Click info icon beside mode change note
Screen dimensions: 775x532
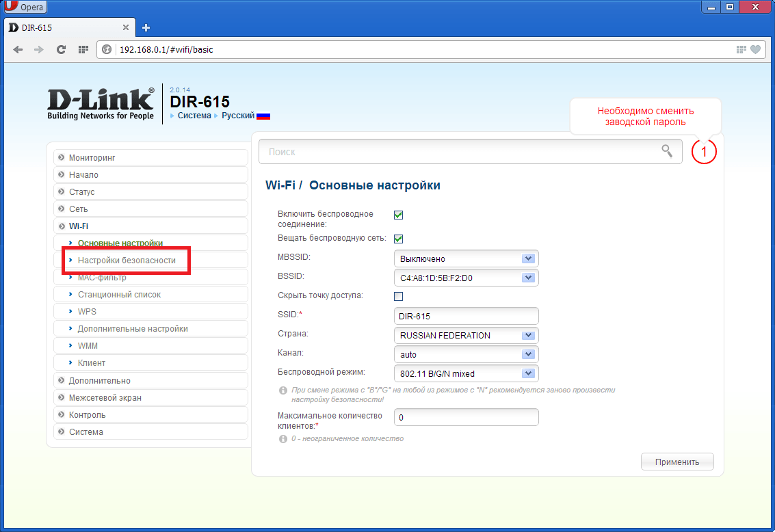[283, 390]
